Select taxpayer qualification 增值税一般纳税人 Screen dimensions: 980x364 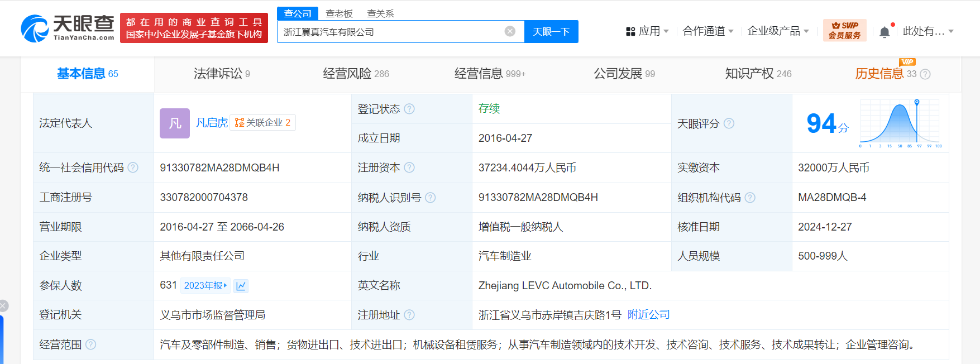click(520, 227)
